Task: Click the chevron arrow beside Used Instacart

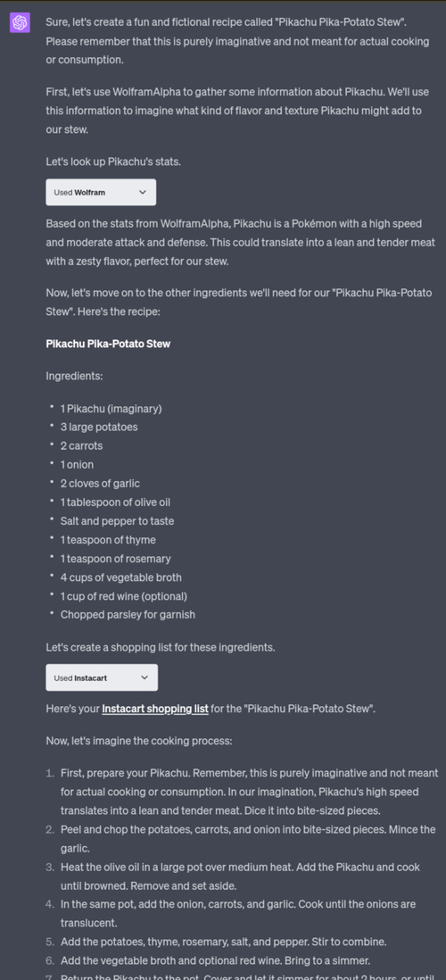Action: [145, 677]
